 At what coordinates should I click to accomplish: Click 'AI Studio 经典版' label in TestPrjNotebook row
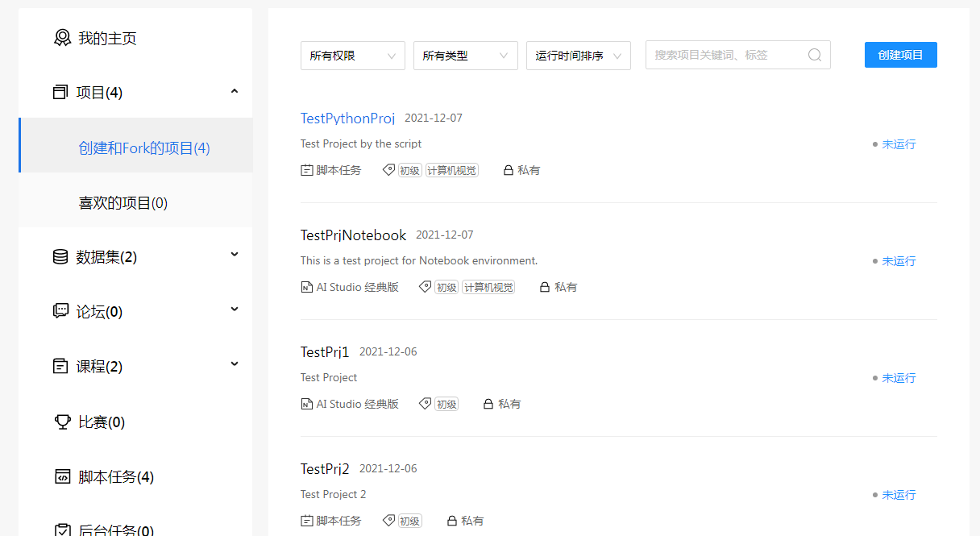click(357, 287)
